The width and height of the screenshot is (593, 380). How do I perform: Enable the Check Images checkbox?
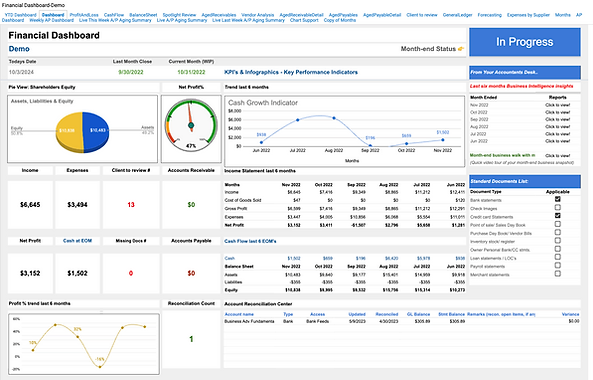(x=557, y=208)
